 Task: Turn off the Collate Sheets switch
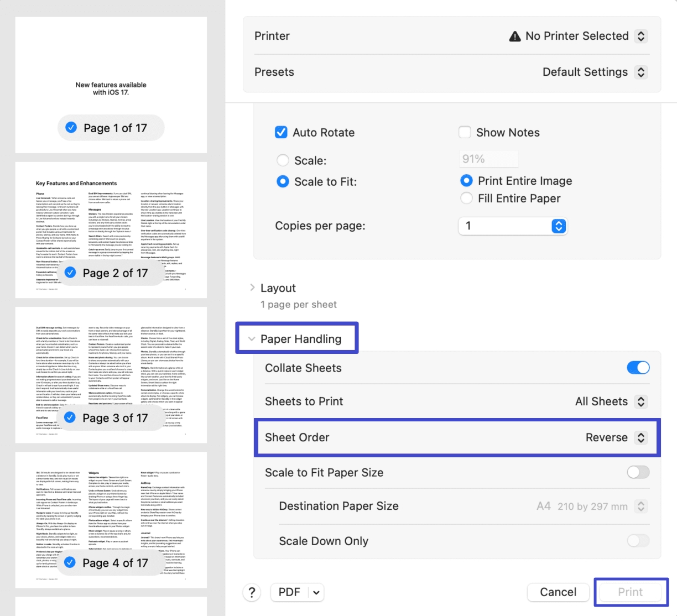pyautogui.click(x=638, y=368)
